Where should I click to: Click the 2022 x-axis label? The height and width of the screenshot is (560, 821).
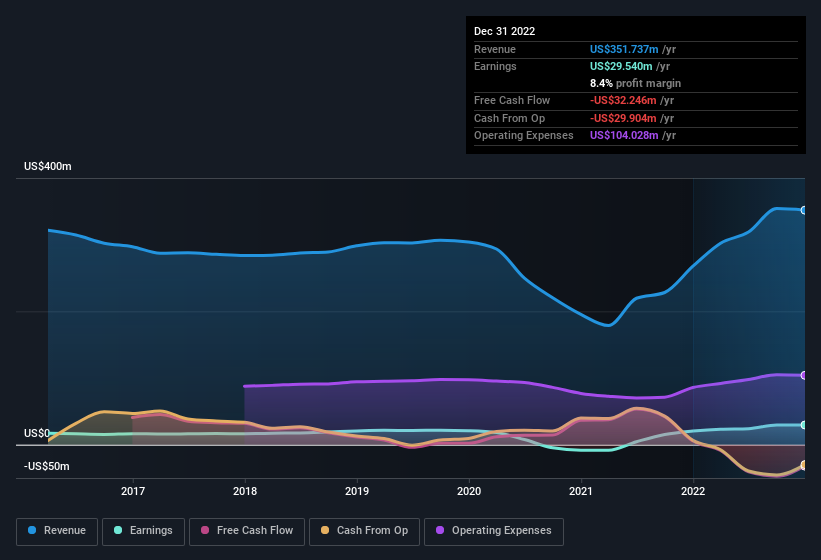coord(693,491)
